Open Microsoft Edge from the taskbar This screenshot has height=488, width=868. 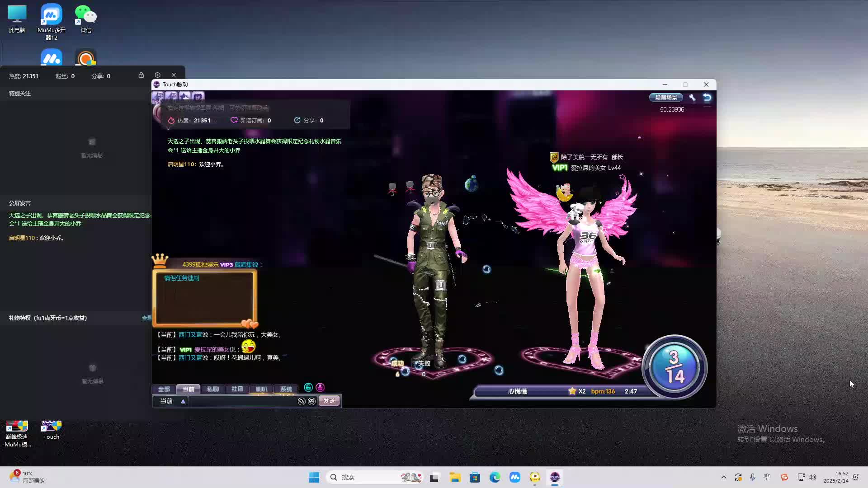[x=495, y=477]
